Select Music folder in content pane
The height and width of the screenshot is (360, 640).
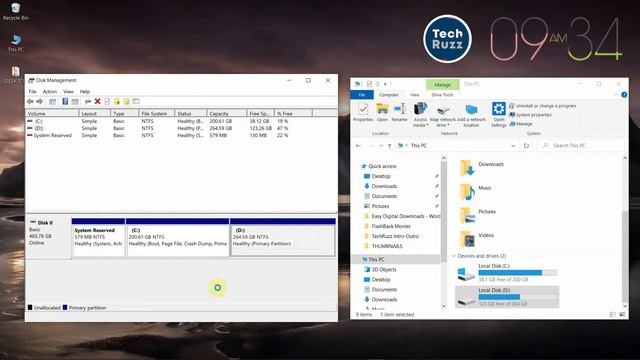pos(476,191)
